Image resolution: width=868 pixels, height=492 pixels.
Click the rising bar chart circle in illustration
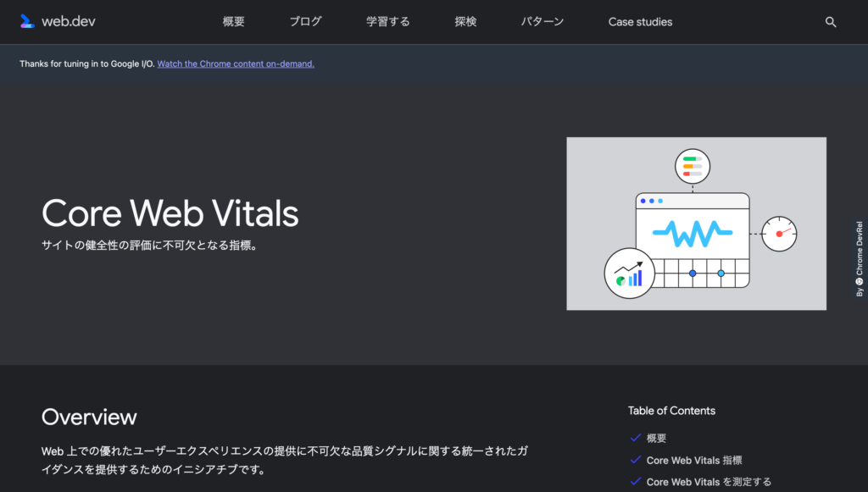pos(629,274)
